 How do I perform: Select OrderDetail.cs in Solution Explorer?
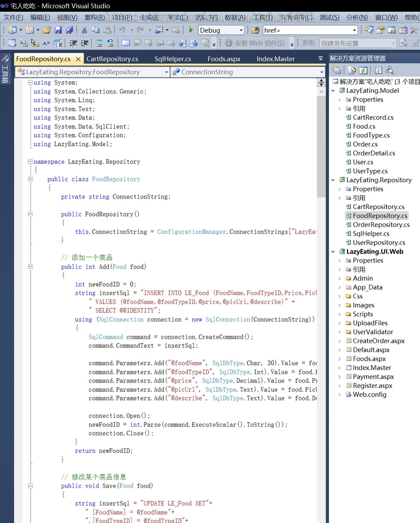[374, 153]
